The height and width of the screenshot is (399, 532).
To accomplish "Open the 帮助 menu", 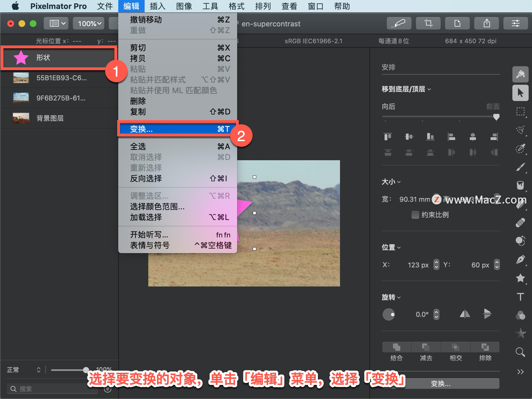I will click(342, 6).
